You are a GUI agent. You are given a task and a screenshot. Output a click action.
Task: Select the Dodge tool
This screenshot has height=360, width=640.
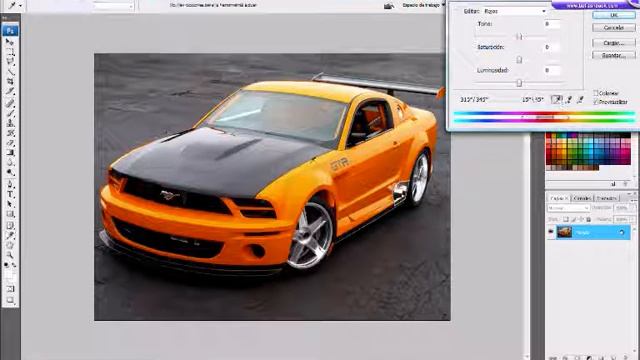point(10,173)
